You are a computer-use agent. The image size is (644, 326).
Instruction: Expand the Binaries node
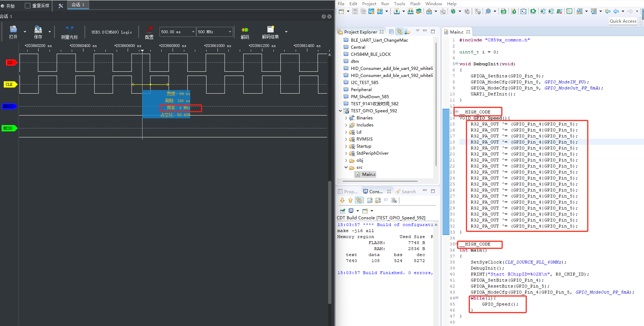coord(346,118)
